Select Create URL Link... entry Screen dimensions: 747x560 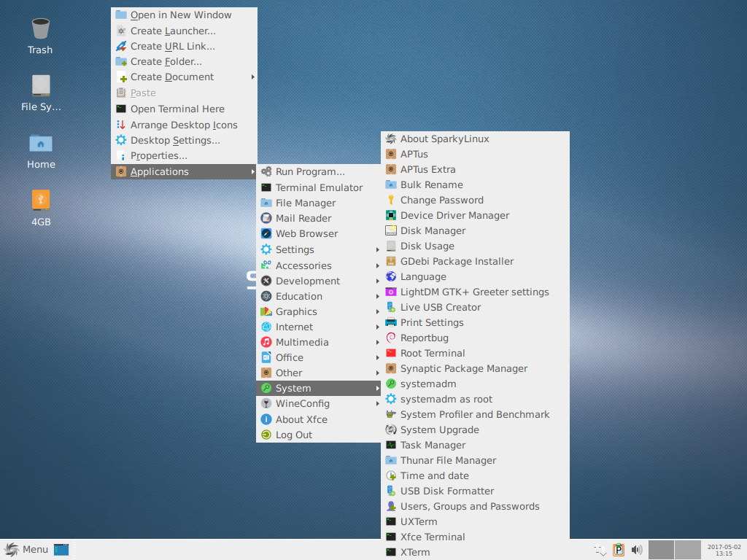(x=185, y=46)
